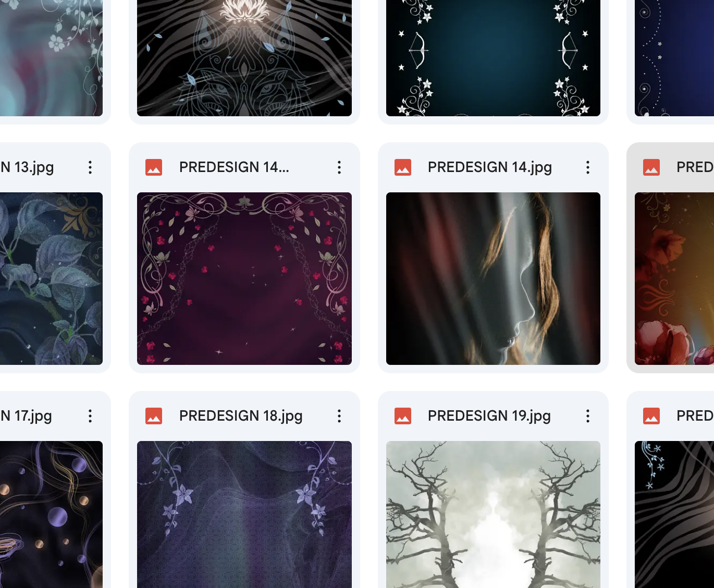Open the dark mandala face thumbnail
Image resolution: width=714 pixels, height=588 pixels.
(244, 58)
